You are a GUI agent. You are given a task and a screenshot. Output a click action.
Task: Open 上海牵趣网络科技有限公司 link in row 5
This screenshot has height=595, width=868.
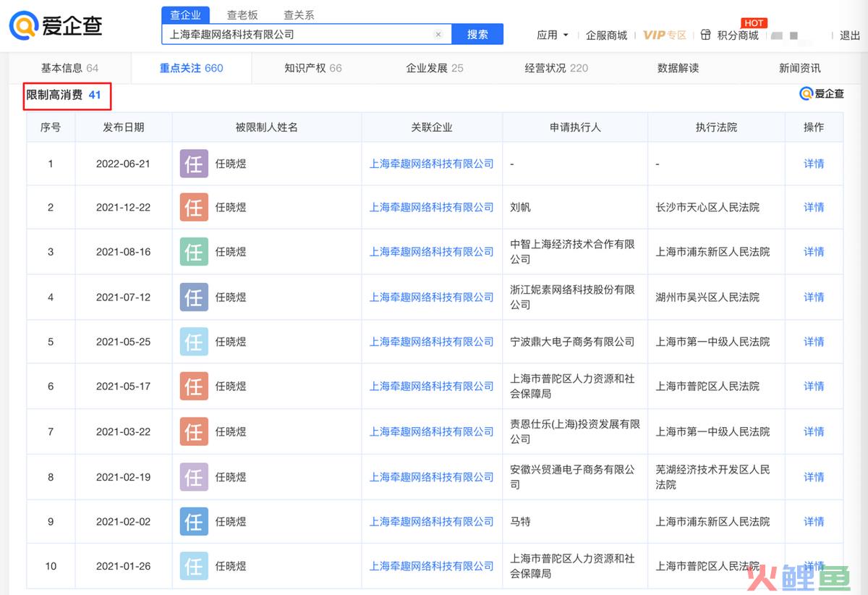click(432, 342)
